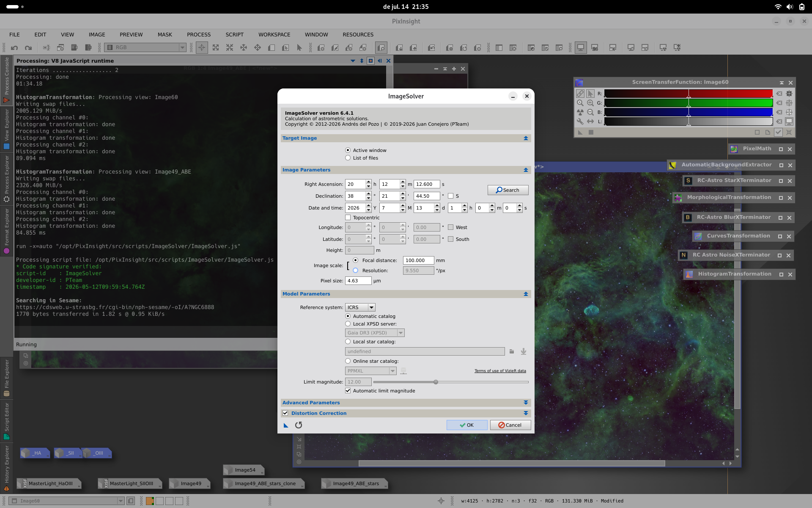
Task: Click the monitor STF icon at right of the L channel
Action: [789, 121]
